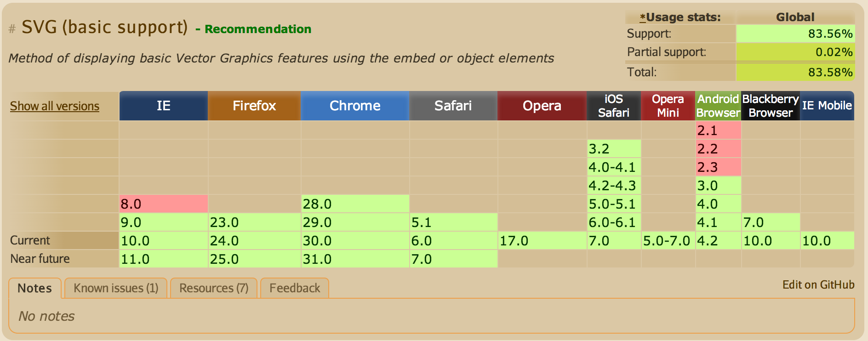The height and width of the screenshot is (341, 868).
Task: Select the Opera Mini 5.0-7.0 cell
Action: [x=668, y=240]
